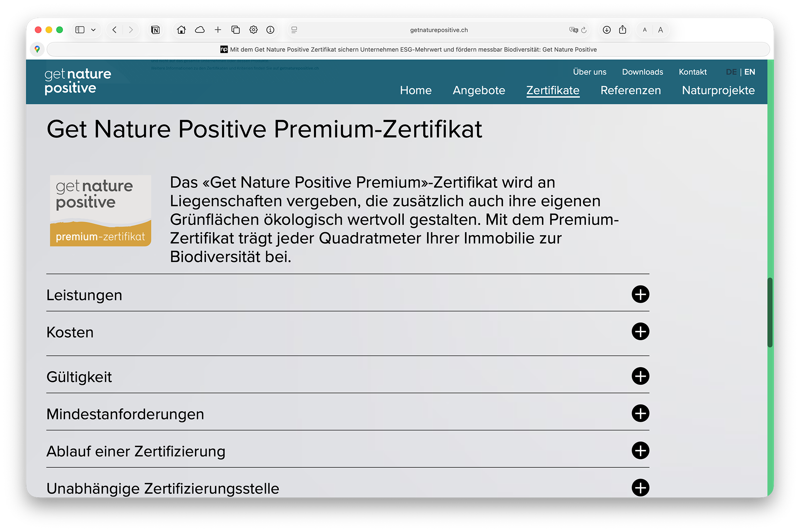
Task: Open sidebar options dropdown chevron
Action: (93, 30)
